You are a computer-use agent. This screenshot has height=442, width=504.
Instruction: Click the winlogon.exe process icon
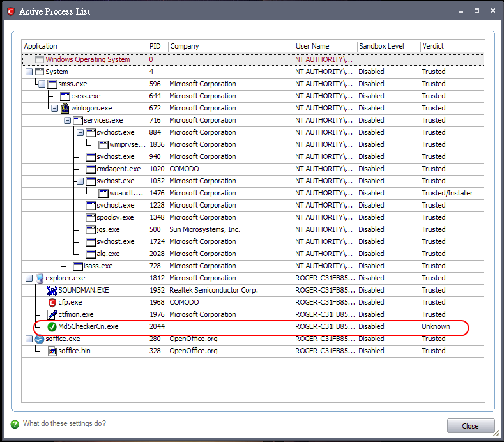[65, 109]
